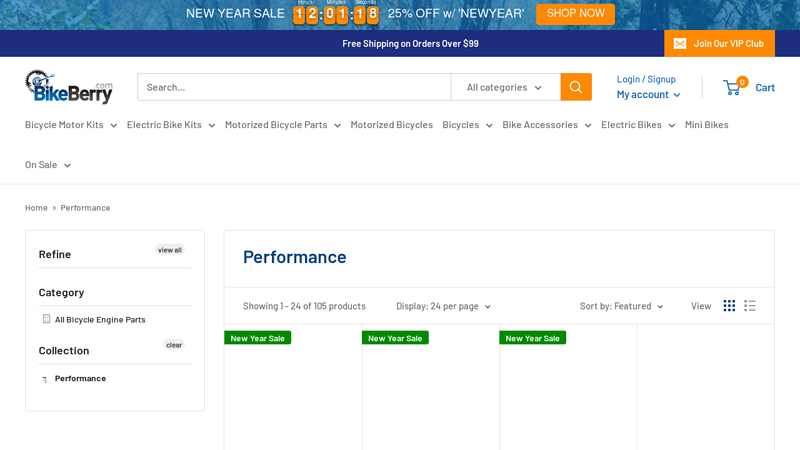
Task: Open the Bicycle Motor Kits menu
Action: [71, 125]
